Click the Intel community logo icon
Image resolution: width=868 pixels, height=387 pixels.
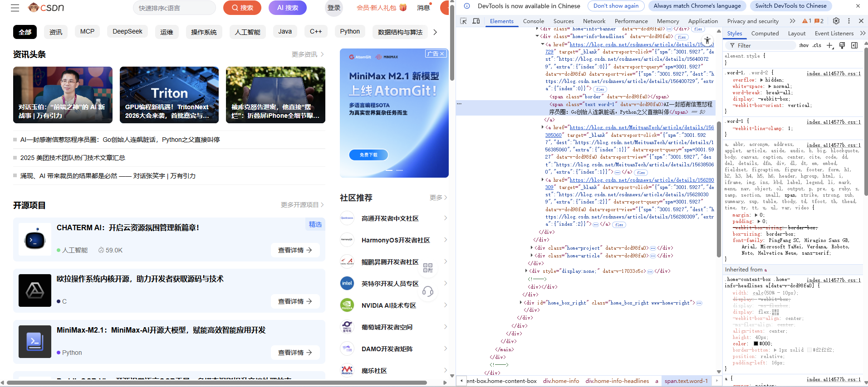point(347,283)
